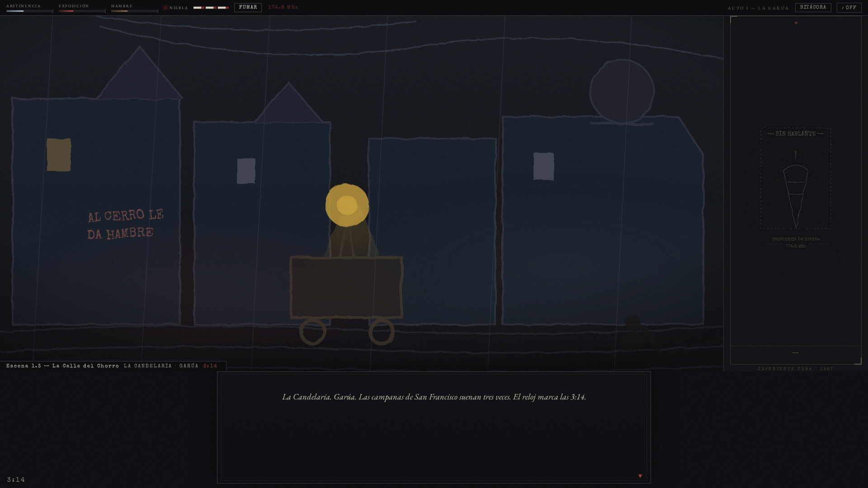Open the BITÁCORA logbook
The width and height of the screenshot is (868, 488).
coord(813,7)
